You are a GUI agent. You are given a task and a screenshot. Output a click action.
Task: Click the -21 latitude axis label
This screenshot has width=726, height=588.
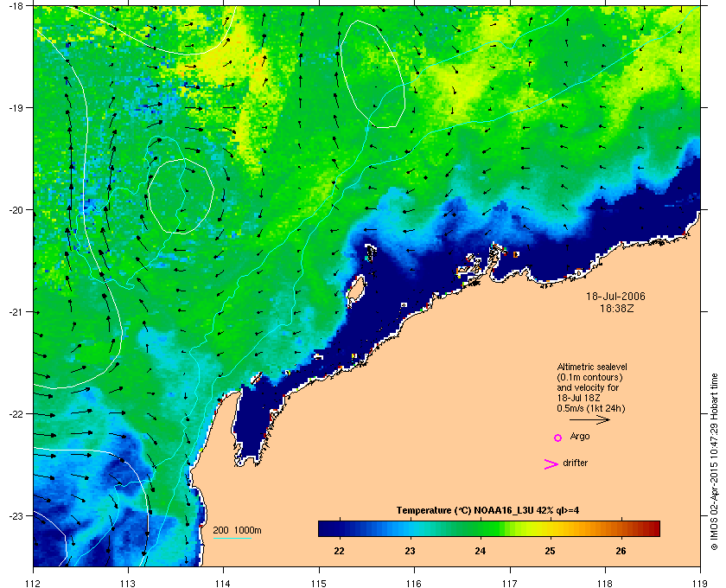[x=16, y=312]
